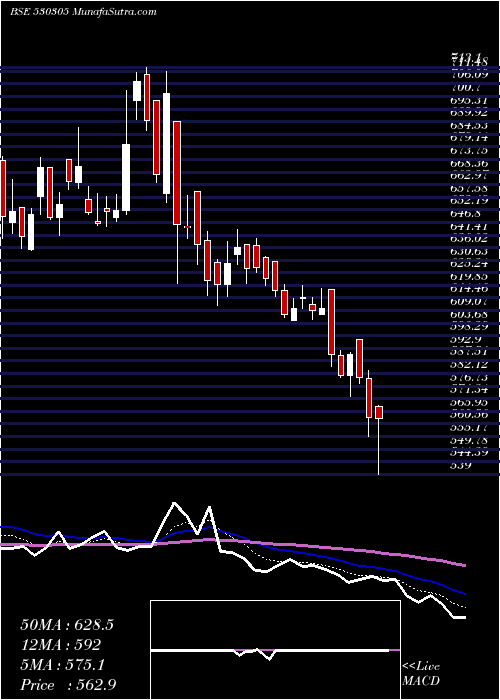This screenshot has width=500, height=700.
Task: Click the 598.29 price value
Action: point(469,327)
